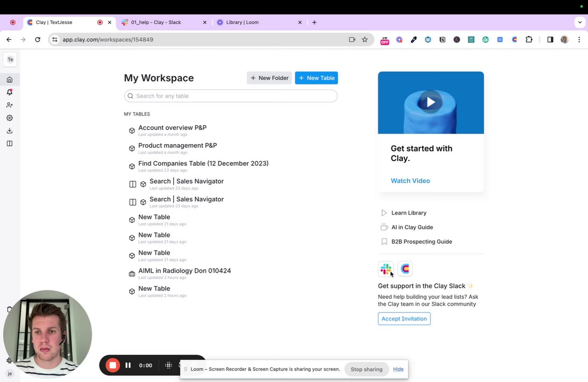Click the Loom dotted grid icon
Image resolution: width=588 pixels, height=382 pixels.
click(169, 365)
